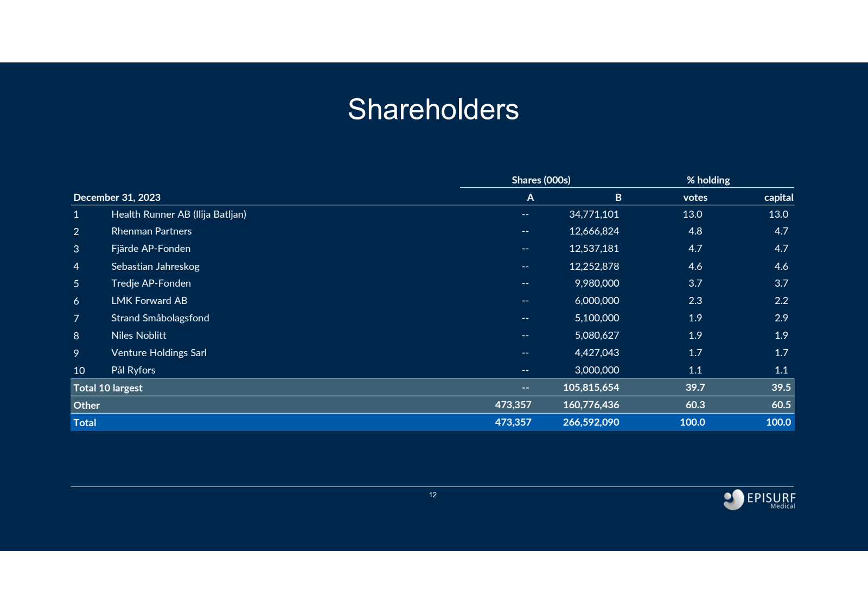This screenshot has height=614, width=868.
Task: Select the LMK Forward AB name
Action: (x=149, y=300)
